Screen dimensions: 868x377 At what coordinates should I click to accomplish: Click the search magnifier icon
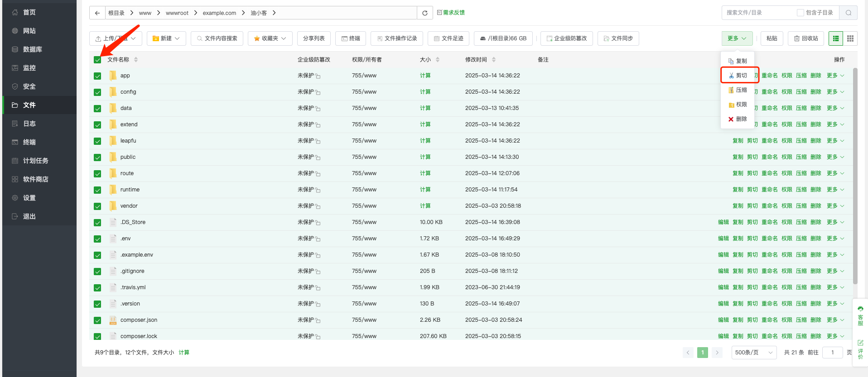click(x=848, y=13)
